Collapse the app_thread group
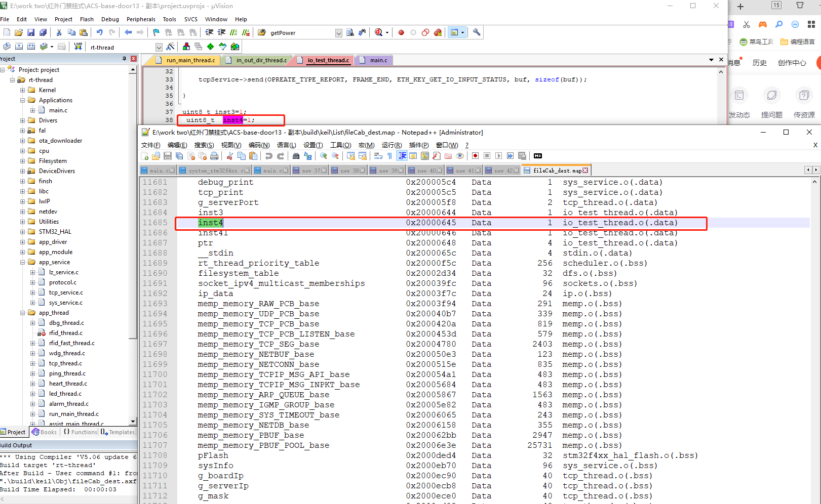Viewport: 821px width, 504px height. point(22,313)
